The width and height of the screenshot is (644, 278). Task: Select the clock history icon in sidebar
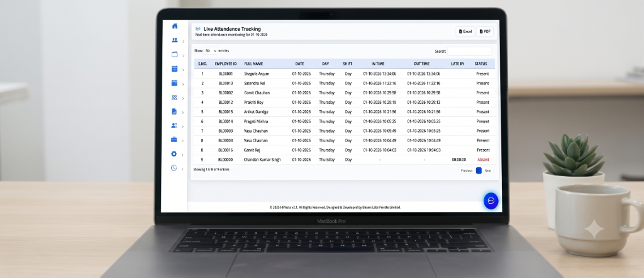click(174, 167)
